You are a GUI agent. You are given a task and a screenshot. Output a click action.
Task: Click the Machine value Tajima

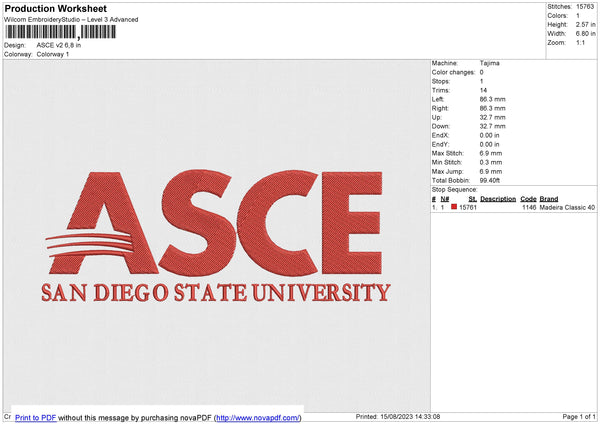490,63
